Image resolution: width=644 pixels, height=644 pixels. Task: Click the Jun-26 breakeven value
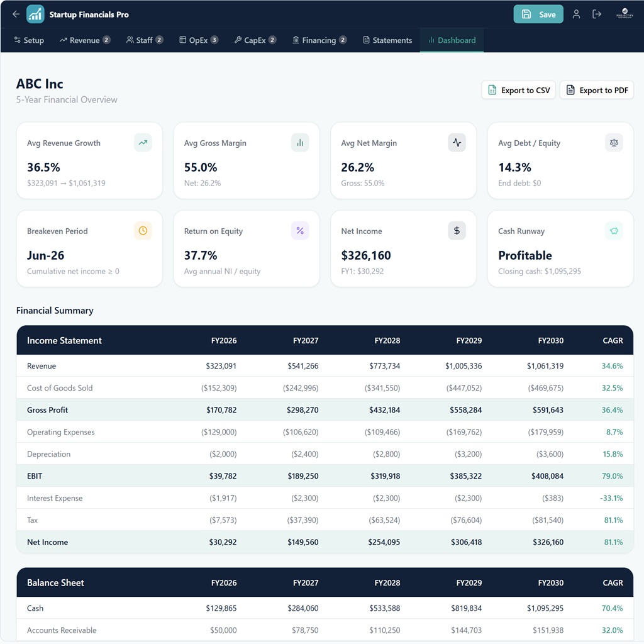[x=45, y=255]
